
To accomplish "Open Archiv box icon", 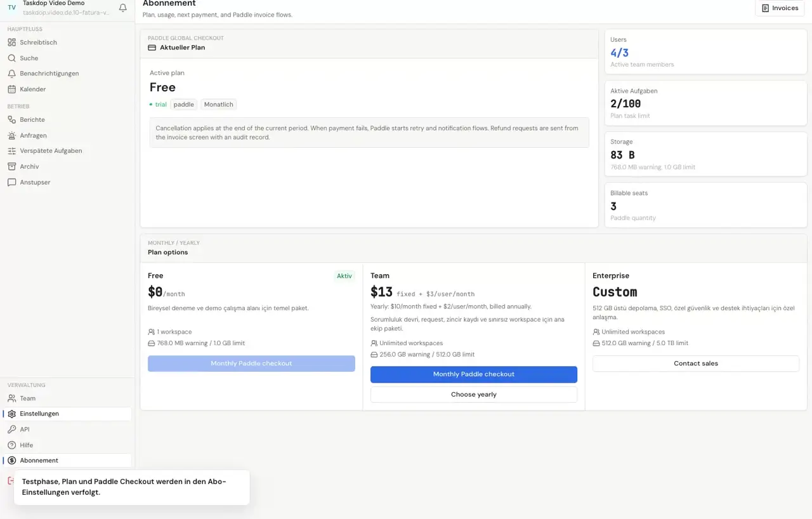I will (x=11, y=166).
